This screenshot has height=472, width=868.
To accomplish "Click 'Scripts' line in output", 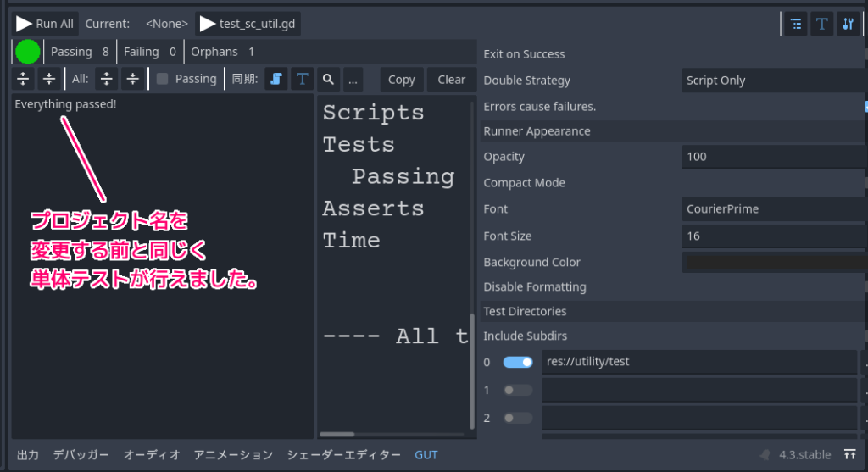I will pyautogui.click(x=374, y=113).
